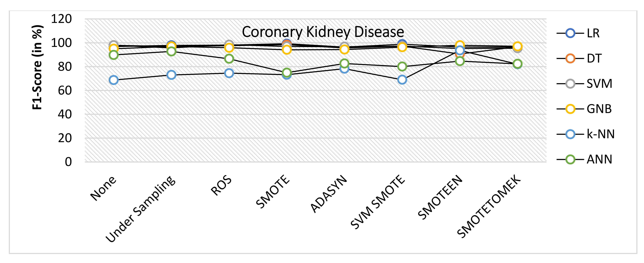Click the 120 value on the y-axis
This screenshot has width=644, height=263.
click(x=61, y=19)
